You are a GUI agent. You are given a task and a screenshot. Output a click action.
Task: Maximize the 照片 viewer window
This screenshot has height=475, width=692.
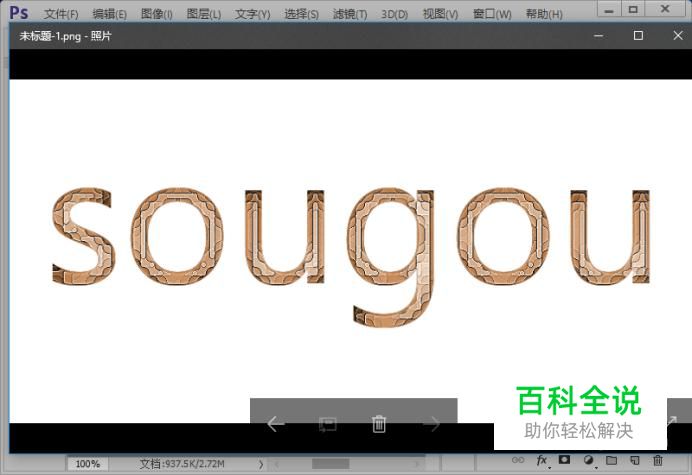638,36
